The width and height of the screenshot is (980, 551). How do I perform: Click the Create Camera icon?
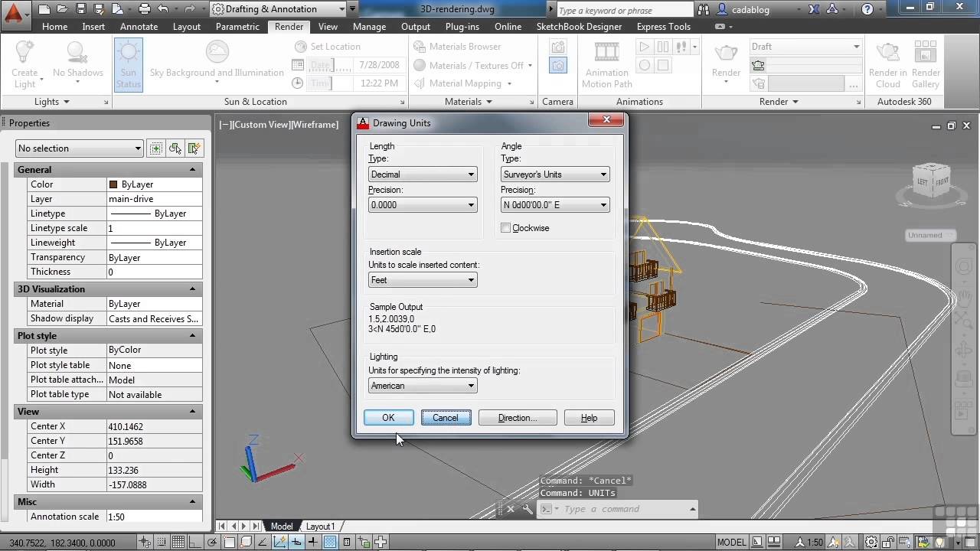tap(557, 47)
